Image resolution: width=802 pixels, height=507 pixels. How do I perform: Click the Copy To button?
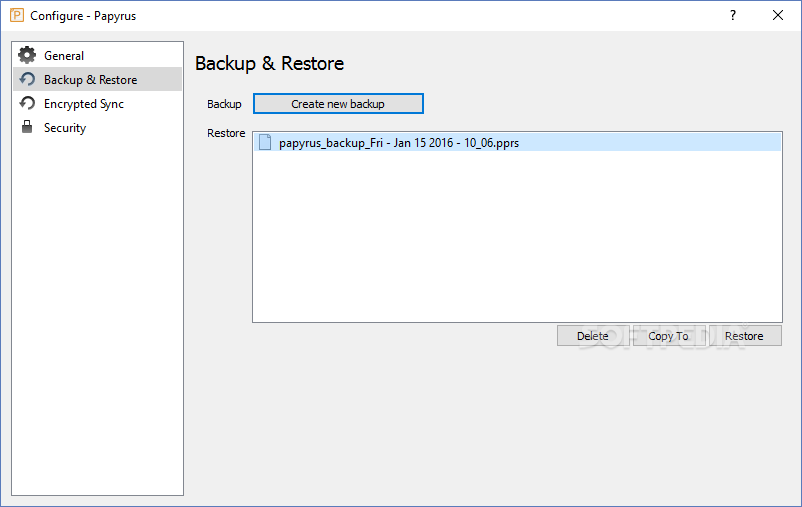click(x=669, y=336)
